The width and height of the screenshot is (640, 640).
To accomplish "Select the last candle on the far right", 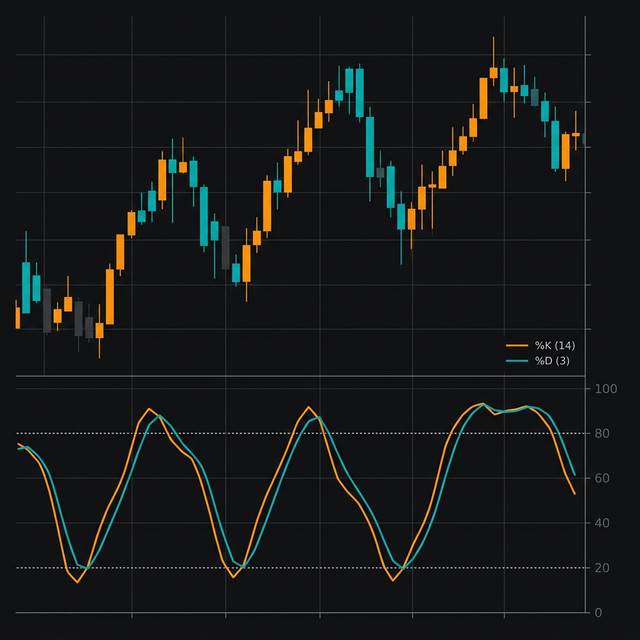I will point(576,134).
